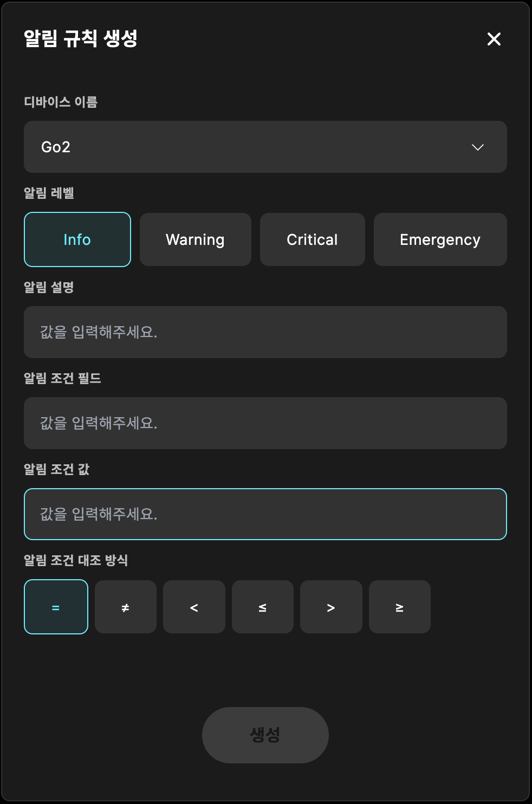Select the = comparison operator
The image size is (532, 804).
(x=56, y=607)
